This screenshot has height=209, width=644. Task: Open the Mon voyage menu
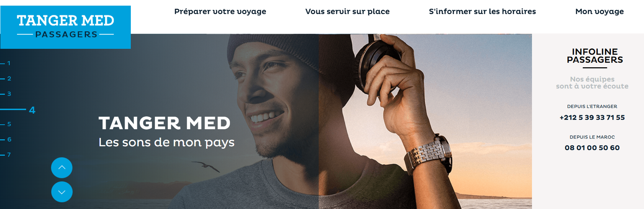(x=599, y=12)
